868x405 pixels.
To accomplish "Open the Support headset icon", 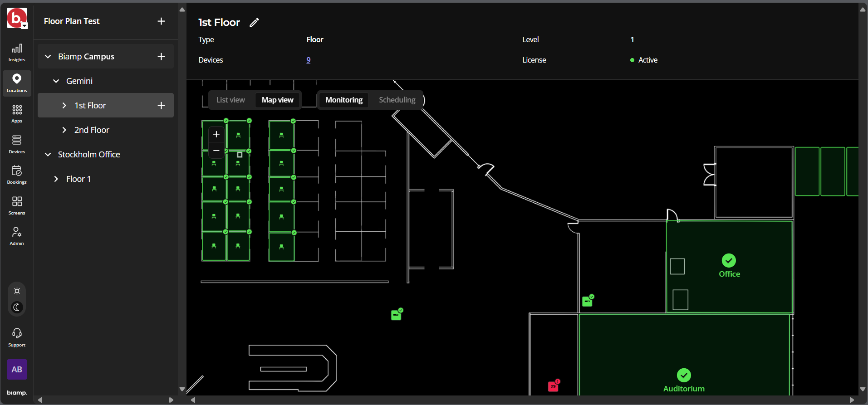I will pos(17,337).
